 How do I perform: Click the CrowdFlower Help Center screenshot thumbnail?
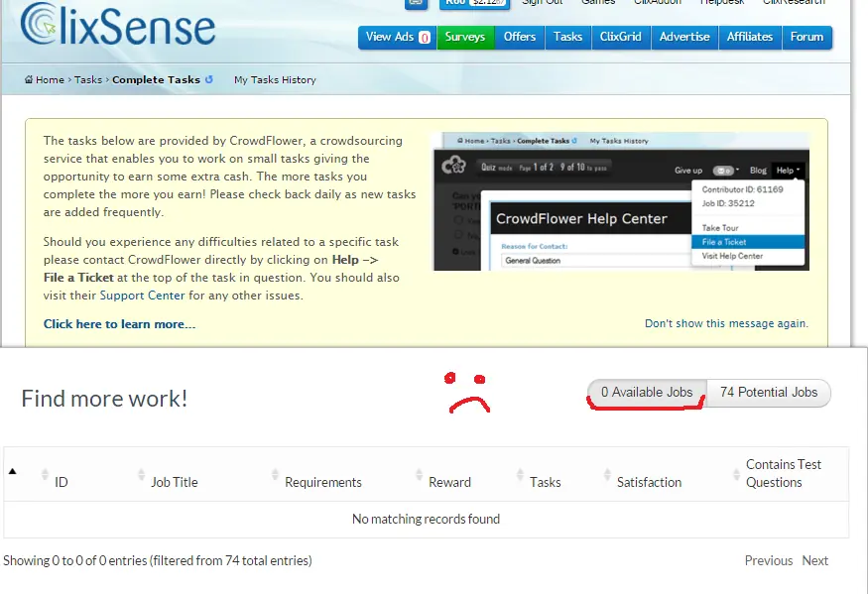(621, 201)
